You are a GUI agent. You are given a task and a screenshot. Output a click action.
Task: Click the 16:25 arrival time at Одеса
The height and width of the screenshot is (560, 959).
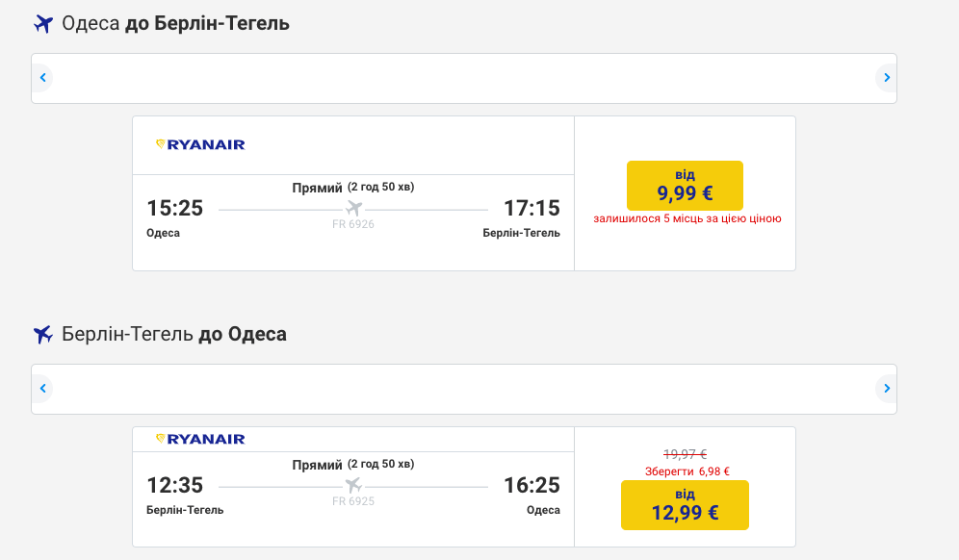[531, 485]
